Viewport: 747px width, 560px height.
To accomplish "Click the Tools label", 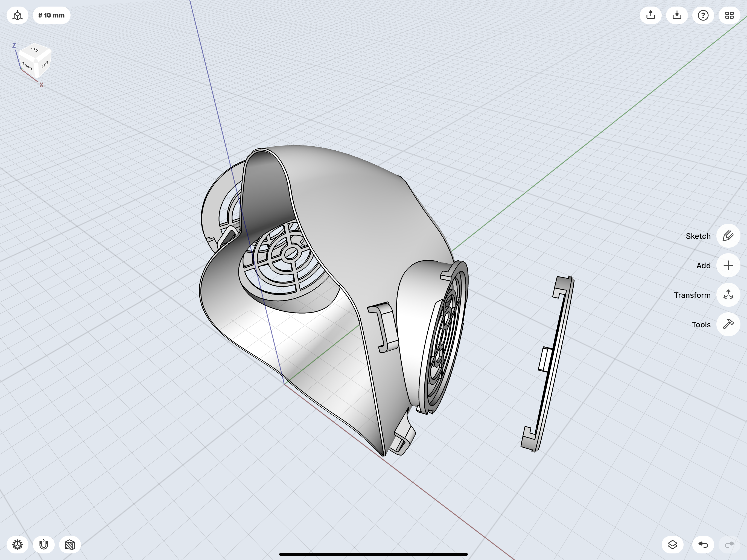I will point(701,325).
